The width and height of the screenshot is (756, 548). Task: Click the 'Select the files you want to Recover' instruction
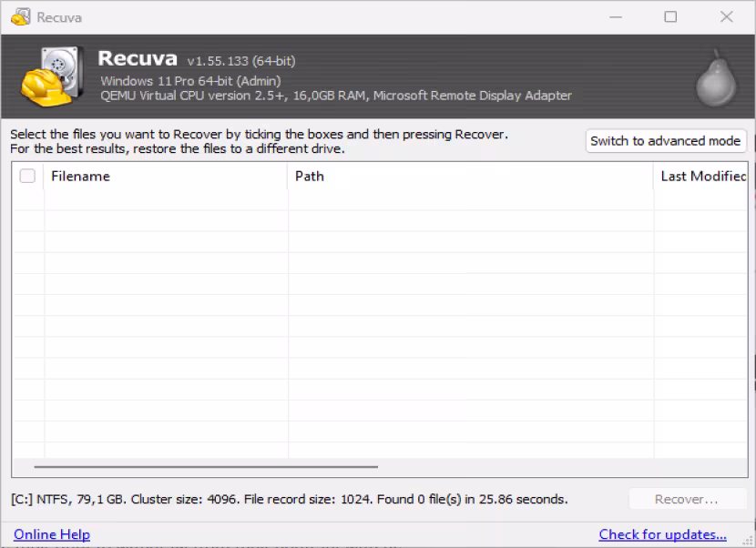click(x=260, y=134)
